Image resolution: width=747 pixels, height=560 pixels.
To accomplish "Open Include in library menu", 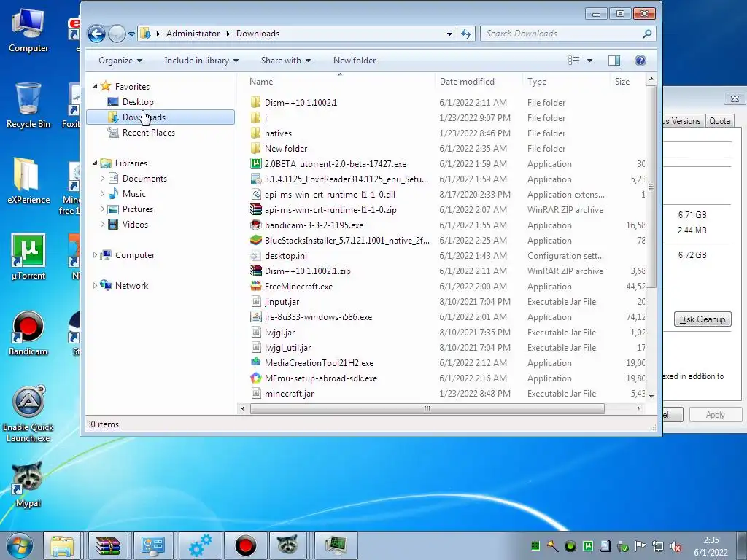I will coord(201,61).
